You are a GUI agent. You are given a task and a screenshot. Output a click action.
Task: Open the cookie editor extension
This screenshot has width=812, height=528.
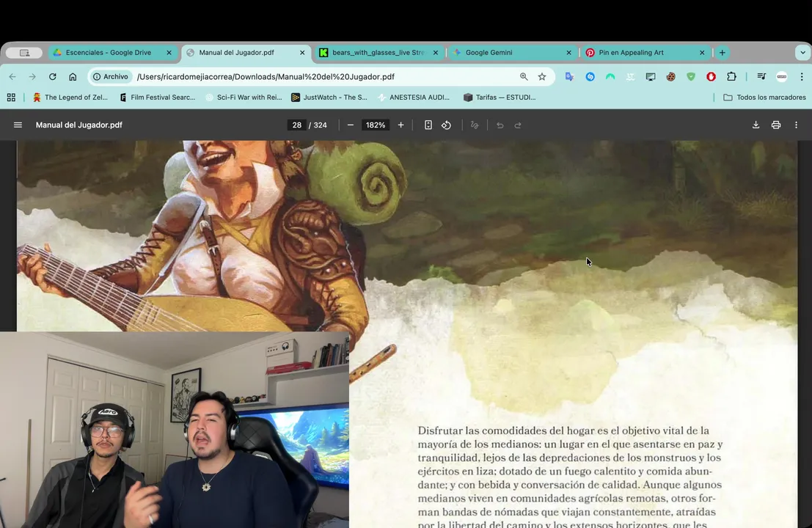(670, 76)
